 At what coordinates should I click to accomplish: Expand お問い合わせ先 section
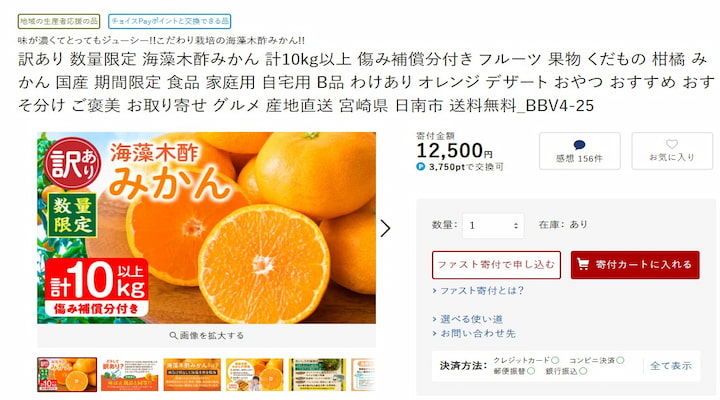pos(477,333)
